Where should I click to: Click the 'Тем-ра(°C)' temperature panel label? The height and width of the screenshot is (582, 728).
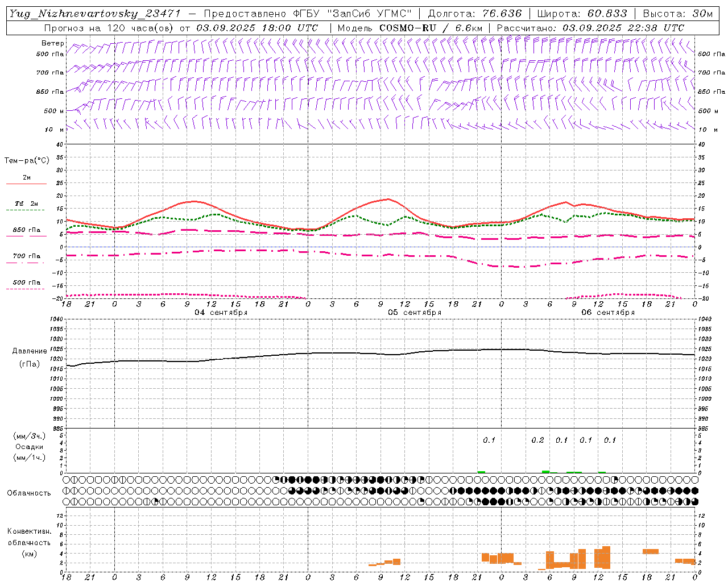(x=27, y=161)
